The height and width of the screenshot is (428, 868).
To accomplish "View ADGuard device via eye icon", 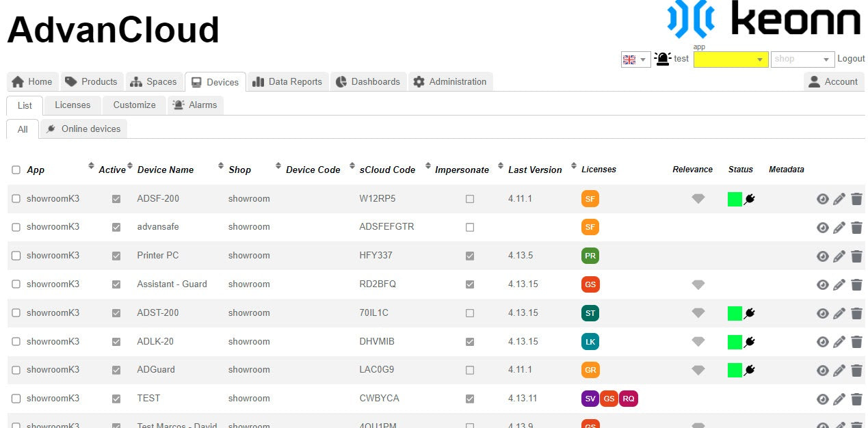I will click(823, 371).
